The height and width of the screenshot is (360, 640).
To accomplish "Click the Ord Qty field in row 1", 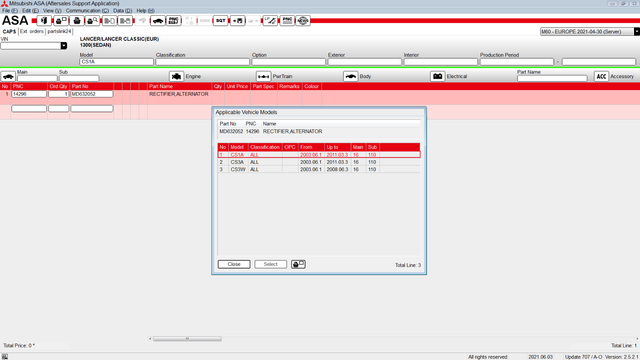I will click(x=58, y=94).
